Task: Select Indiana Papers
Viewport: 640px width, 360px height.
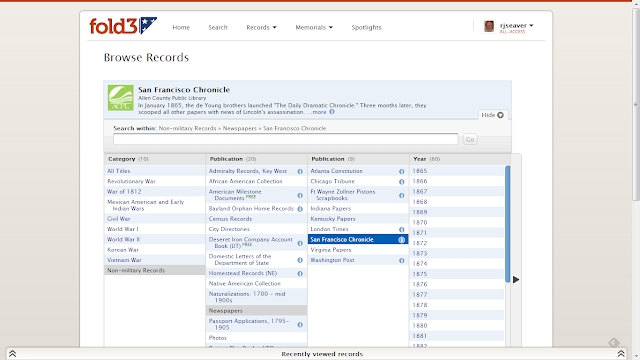Action: tap(358, 209)
